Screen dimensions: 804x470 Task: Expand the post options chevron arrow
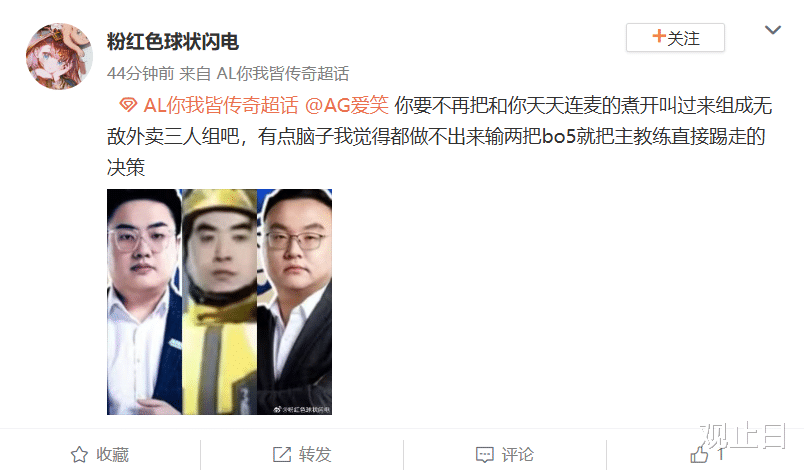point(772,30)
